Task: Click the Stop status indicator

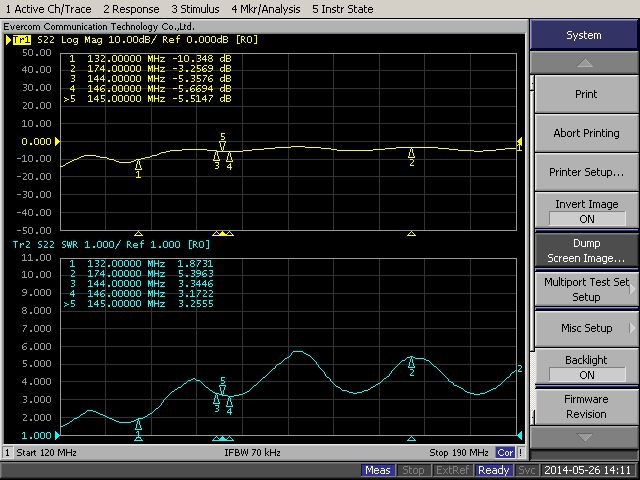Action: tap(413, 470)
